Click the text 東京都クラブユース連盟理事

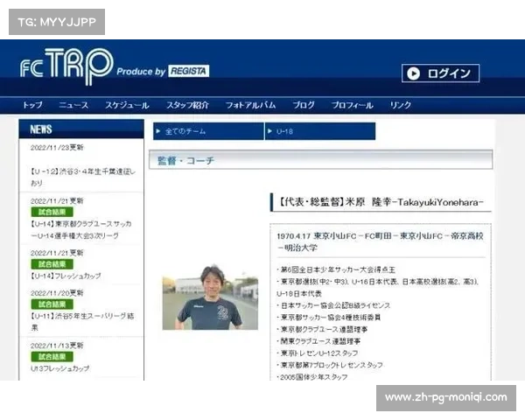pyautogui.click(x=324, y=329)
